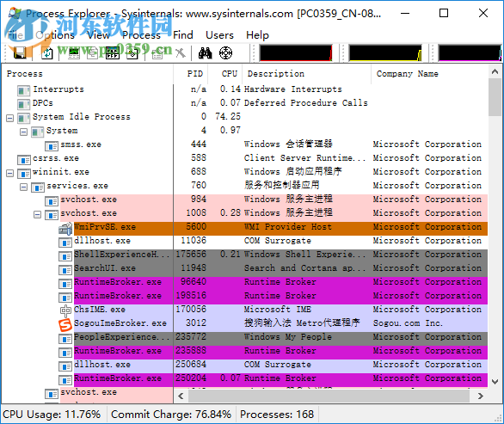Click the ShellExperienceHost process icon
The image size is (504, 424).
[65, 256]
